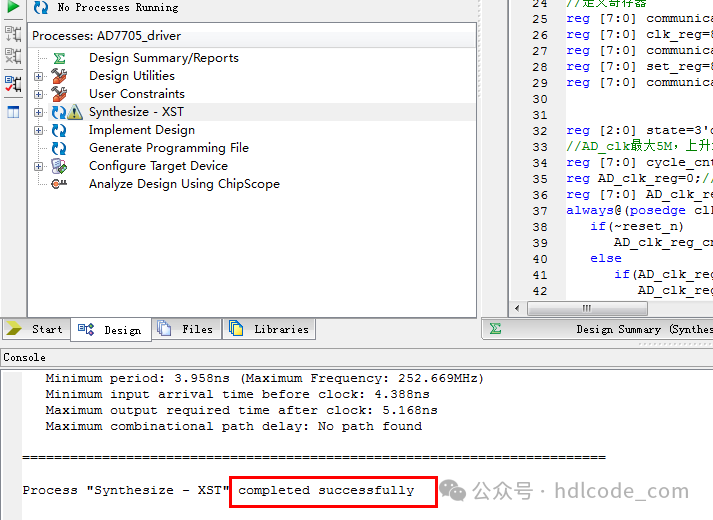The height and width of the screenshot is (520, 713).
Task: Select Synthesize - XST process
Action: point(136,112)
